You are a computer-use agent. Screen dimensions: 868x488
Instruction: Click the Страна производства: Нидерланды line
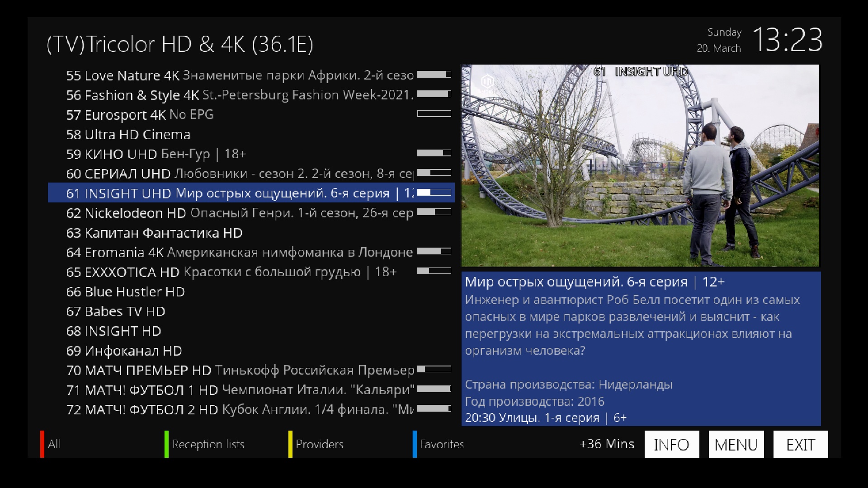[569, 385]
